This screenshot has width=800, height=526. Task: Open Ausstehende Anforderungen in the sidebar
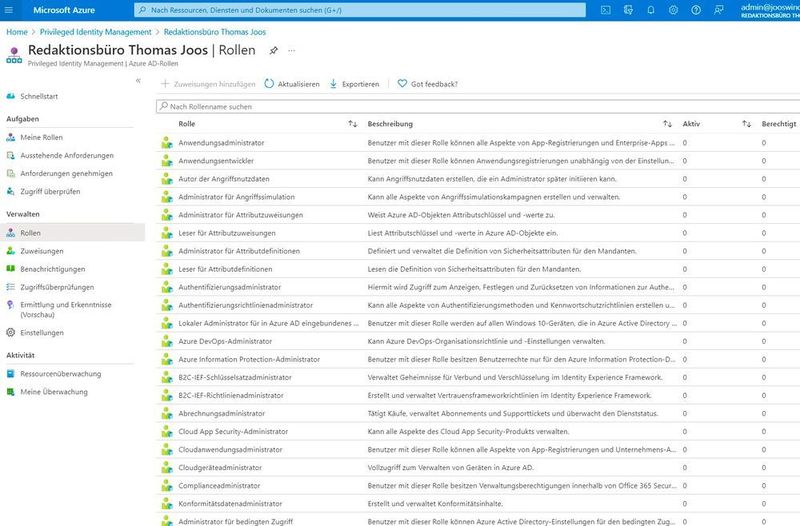point(67,156)
